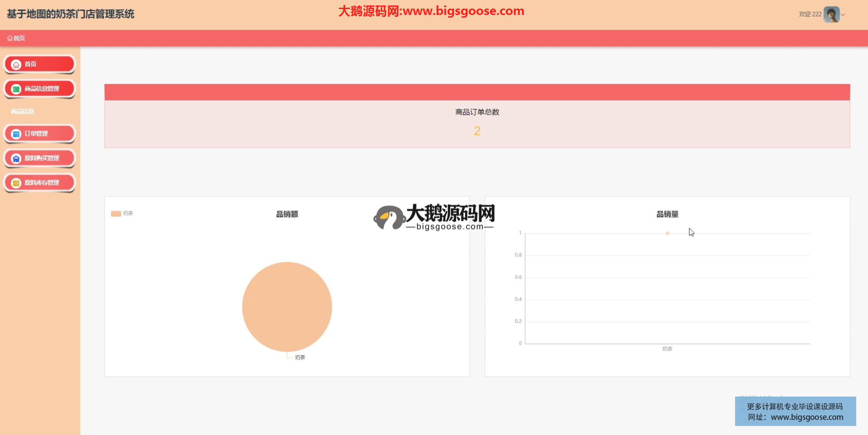Click the penguin logo in the center watermark
The image size is (868, 435).
pos(389,217)
